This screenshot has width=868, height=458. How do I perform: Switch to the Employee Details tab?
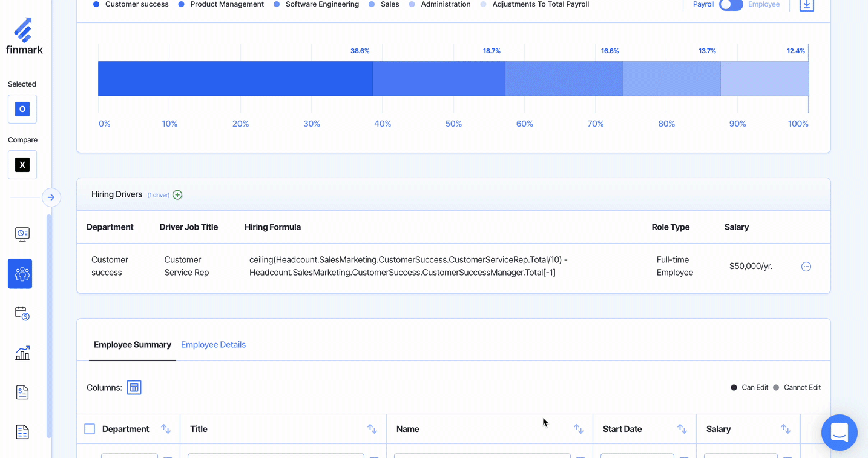(x=213, y=345)
